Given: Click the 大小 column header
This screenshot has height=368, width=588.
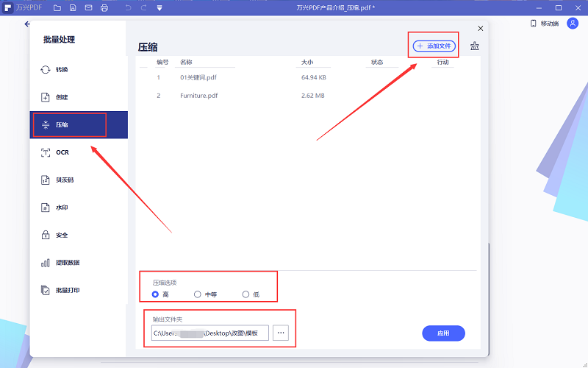Looking at the screenshot, I should [307, 62].
